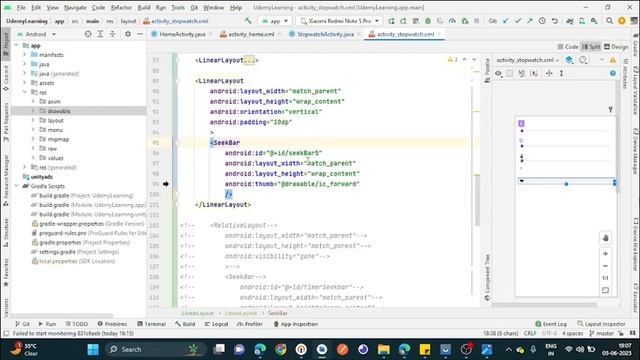
Task: Open the Git history clock icon
Action: click(x=542, y=21)
